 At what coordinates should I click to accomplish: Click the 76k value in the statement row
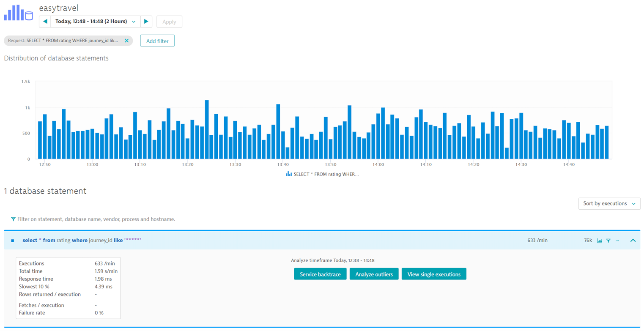point(588,240)
